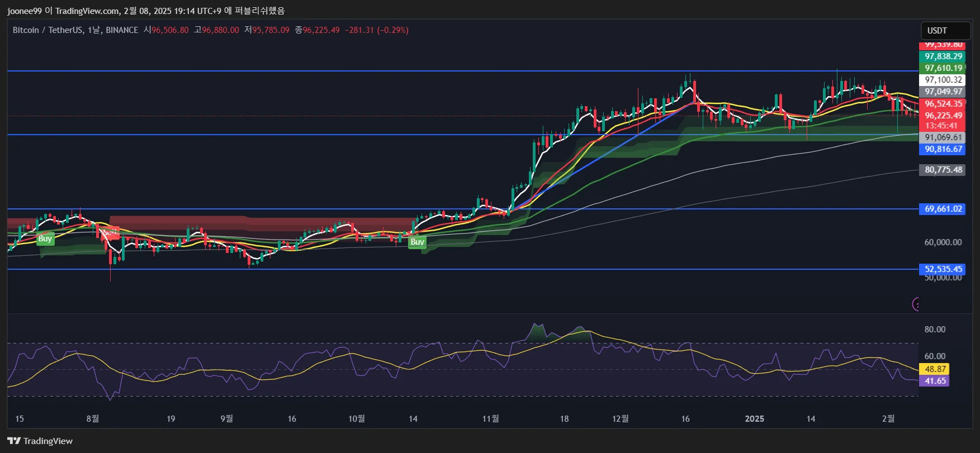Click the purple RSI value 41.65 label
Viewport: 980px width, 453px height.
coord(935,381)
